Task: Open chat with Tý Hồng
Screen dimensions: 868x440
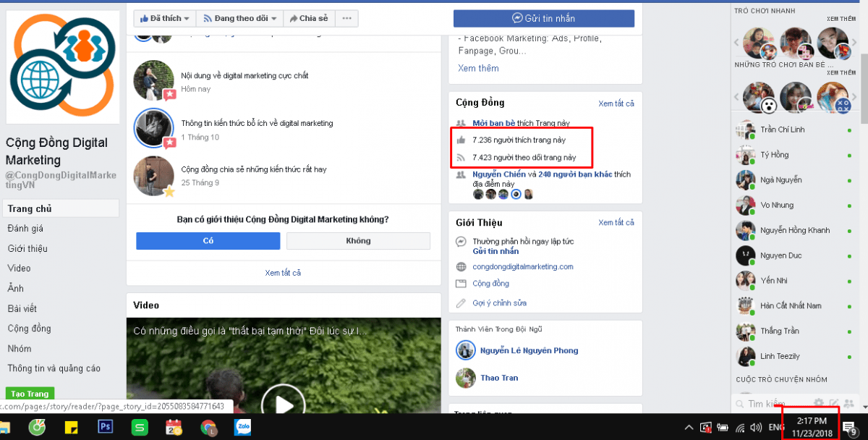Action: click(793, 155)
